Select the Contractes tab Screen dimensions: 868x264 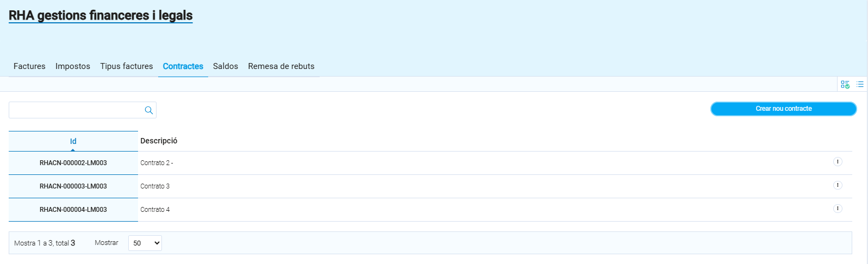point(183,66)
